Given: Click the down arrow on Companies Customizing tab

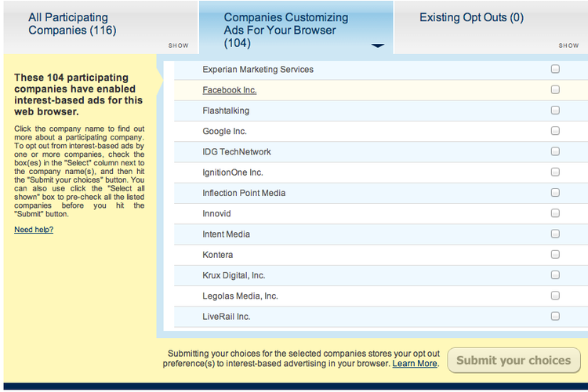Looking at the screenshot, I should [x=378, y=45].
